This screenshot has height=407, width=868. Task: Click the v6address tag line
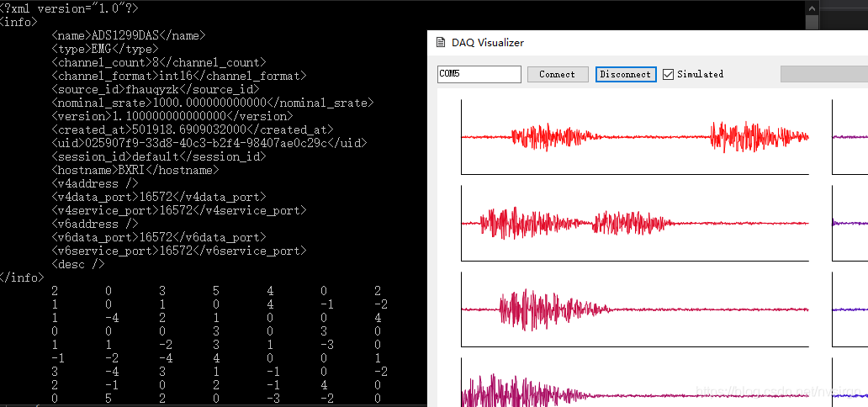pyautogui.click(x=95, y=224)
